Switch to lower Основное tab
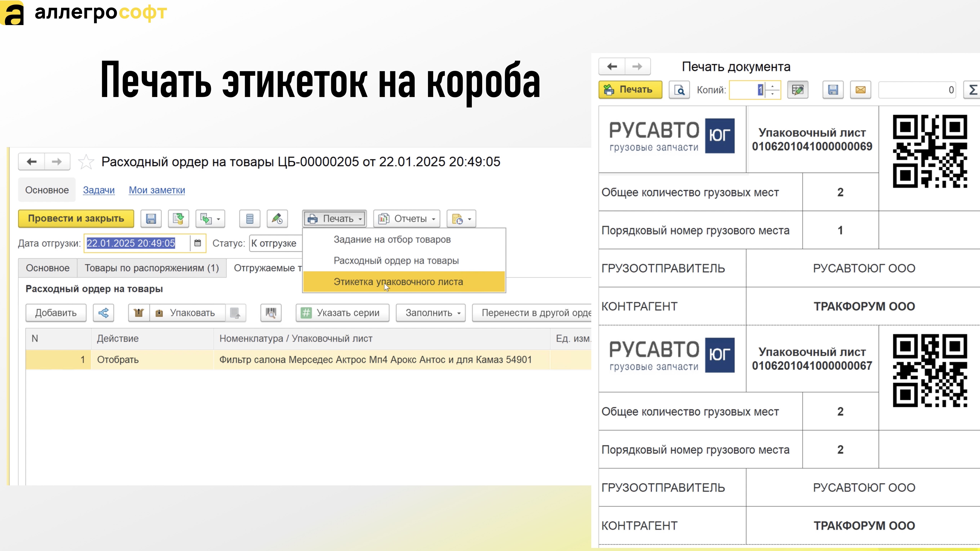This screenshot has height=551, width=980. pos(47,268)
